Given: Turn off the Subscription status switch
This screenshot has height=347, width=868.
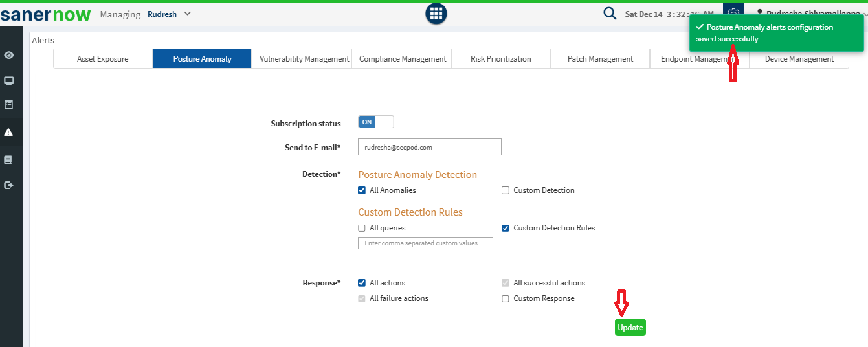Looking at the screenshot, I should [375, 122].
